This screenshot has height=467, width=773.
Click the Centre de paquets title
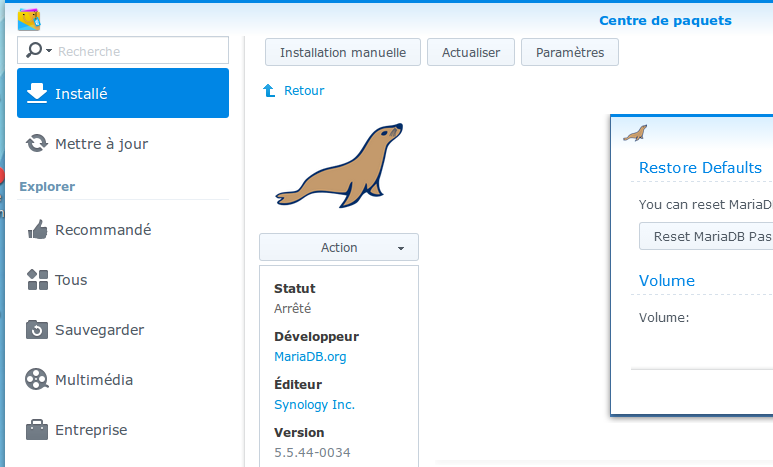pos(665,21)
